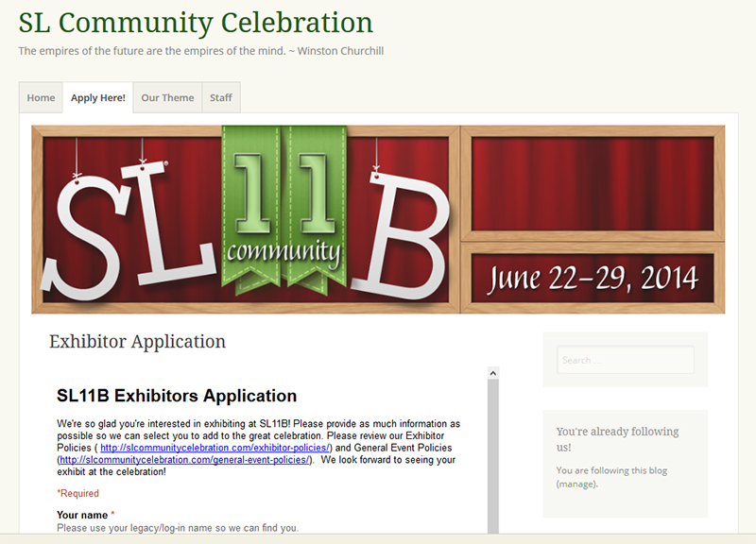Image resolution: width=756 pixels, height=544 pixels.
Task: Switch to the Our Theme tab
Action: click(167, 97)
